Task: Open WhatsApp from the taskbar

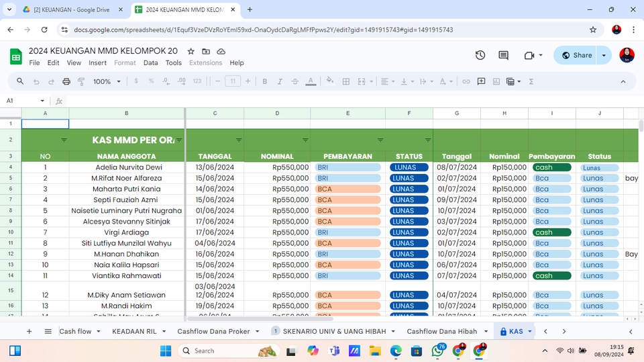Action: pyautogui.click(x=437, y=351)
